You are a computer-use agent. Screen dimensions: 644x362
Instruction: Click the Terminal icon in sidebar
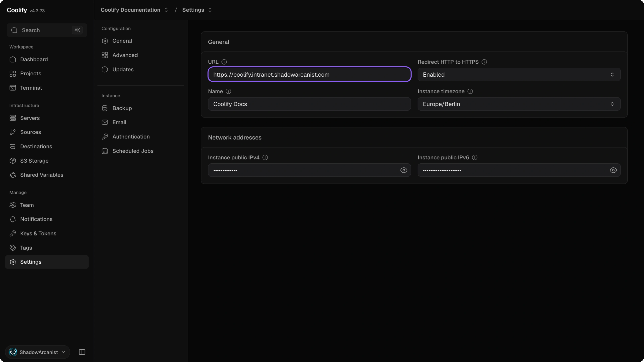(x=13, y=88)
